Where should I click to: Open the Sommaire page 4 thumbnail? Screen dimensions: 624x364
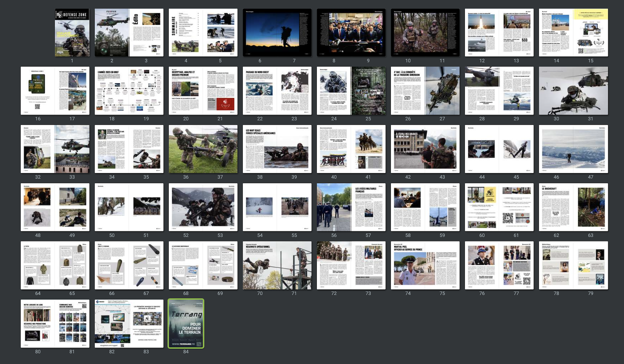point(186,33)
